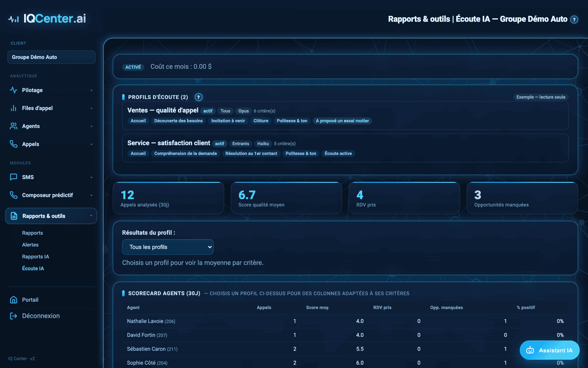Go to the Alertes submenu item
This screenshot has width=588, height=368.
pyautogui.click(x=30, y=245)
